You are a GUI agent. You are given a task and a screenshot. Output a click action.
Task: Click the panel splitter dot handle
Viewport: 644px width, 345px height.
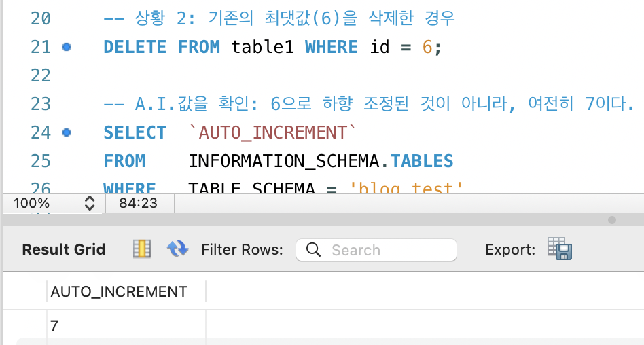[612, 220]
